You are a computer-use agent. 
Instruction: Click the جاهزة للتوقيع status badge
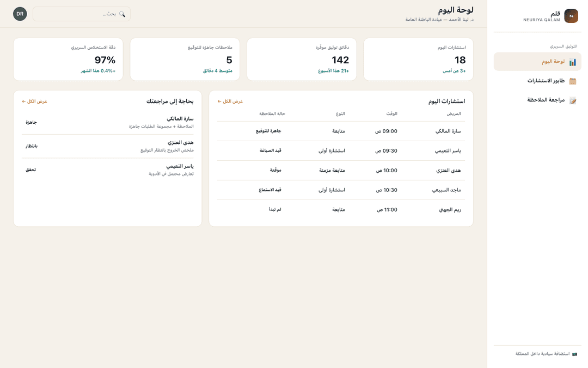pos(268,131)
